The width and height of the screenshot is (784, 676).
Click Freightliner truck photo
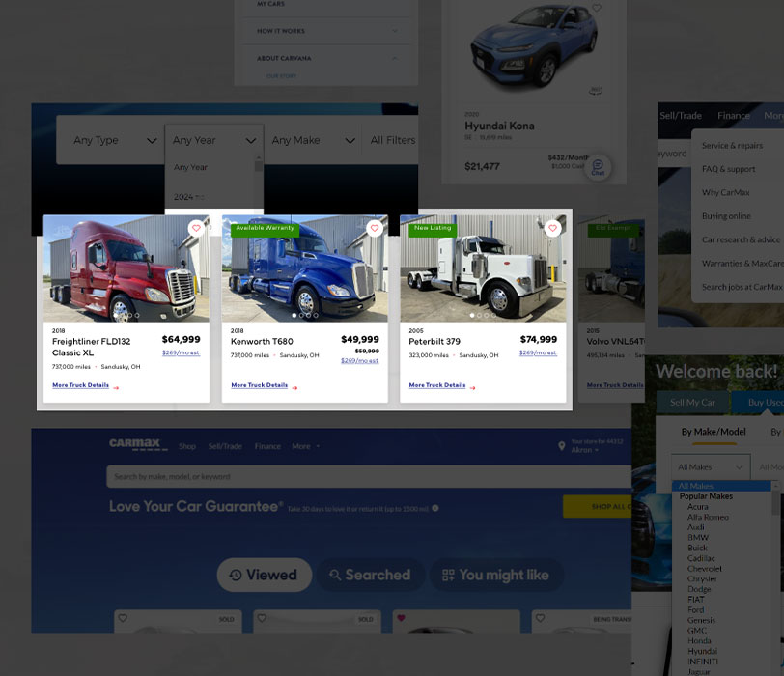pos(126,268)
